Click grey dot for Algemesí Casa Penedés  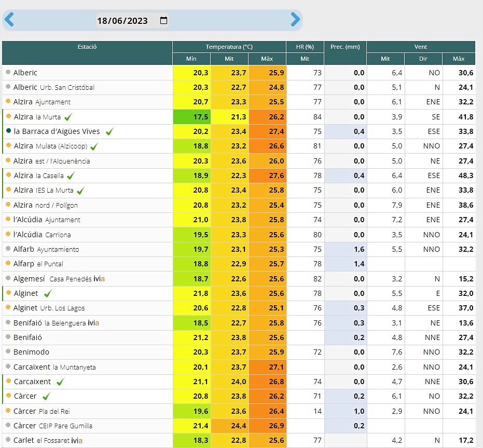point(8,278)
